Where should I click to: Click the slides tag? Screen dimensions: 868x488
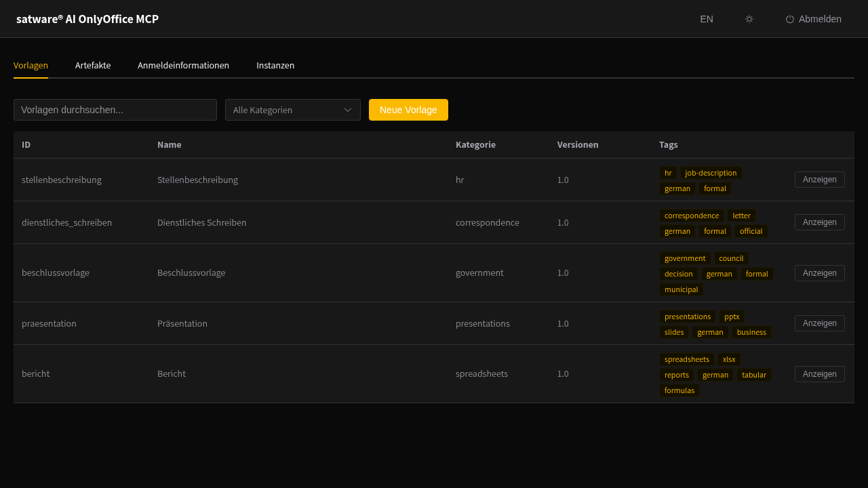click(x=674, y=332)
